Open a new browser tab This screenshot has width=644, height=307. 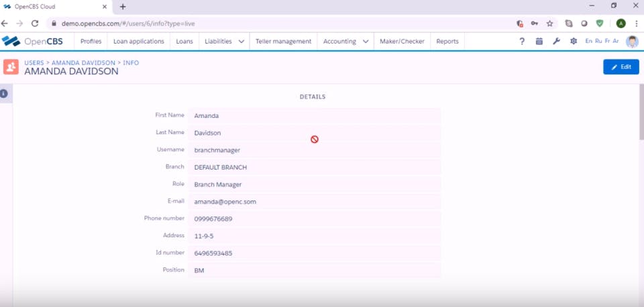(x=123, y=7)
